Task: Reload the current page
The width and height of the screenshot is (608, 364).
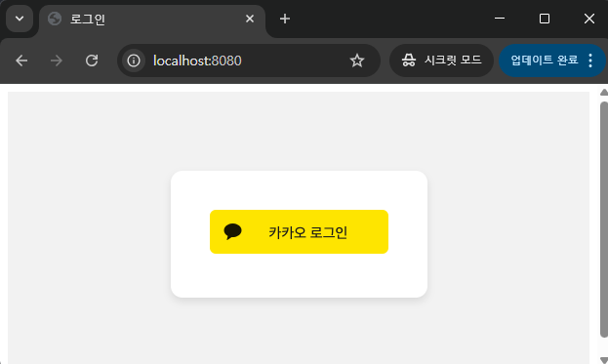Action: [x=92, y=61]
